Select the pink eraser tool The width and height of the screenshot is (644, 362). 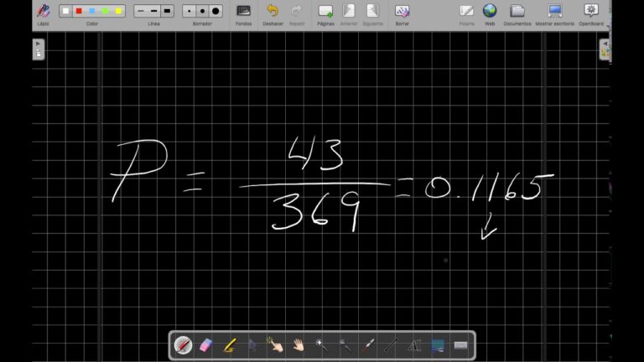pos(205,345)
